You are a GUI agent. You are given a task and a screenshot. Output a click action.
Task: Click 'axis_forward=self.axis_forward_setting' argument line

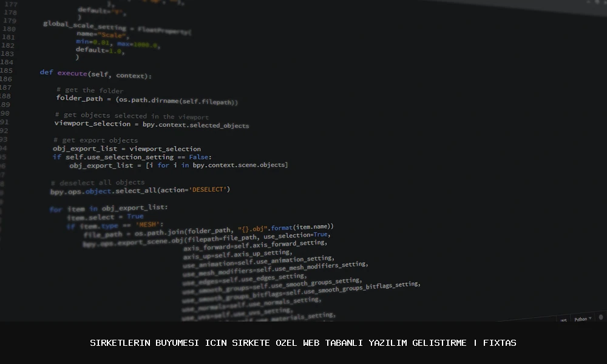pyautogui.click(x=255, y=245)
